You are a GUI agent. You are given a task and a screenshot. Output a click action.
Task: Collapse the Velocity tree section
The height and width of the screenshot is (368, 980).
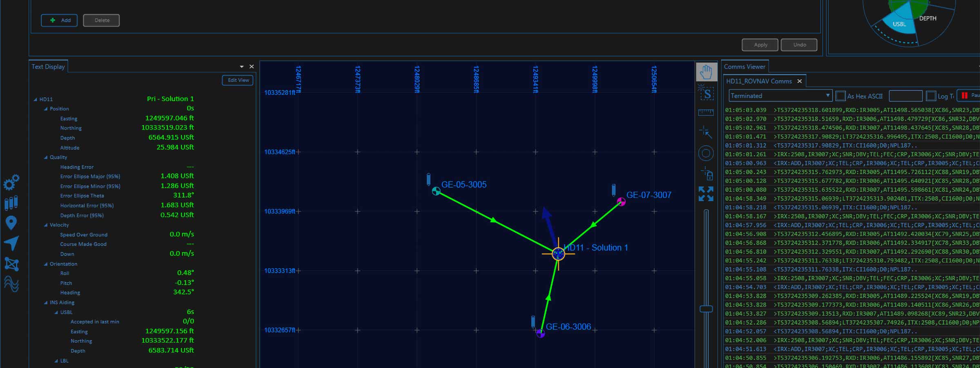pyautogui.click(x=46, y=225)
